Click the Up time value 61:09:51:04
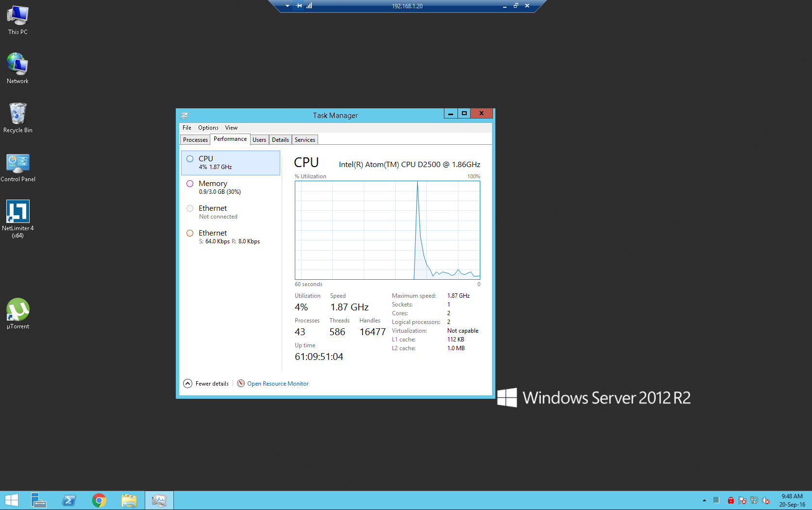The image size is (812, 510). [319, 357]
